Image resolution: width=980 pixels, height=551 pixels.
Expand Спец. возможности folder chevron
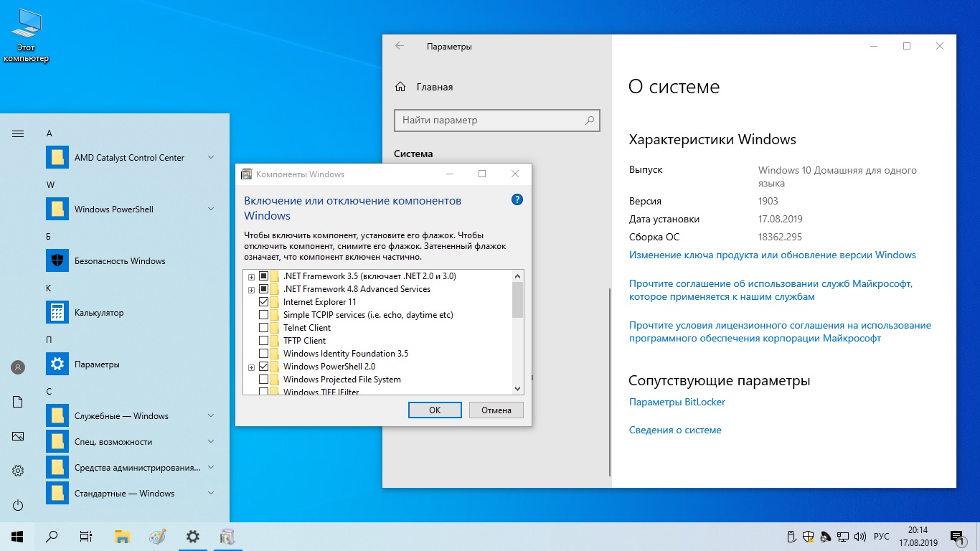[x=211, y=441]
